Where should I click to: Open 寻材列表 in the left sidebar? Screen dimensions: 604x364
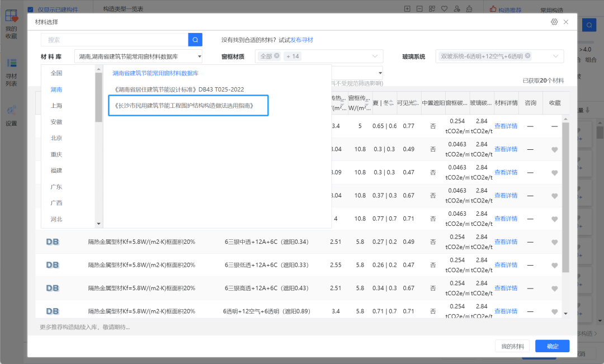click(x=11, y=72)
